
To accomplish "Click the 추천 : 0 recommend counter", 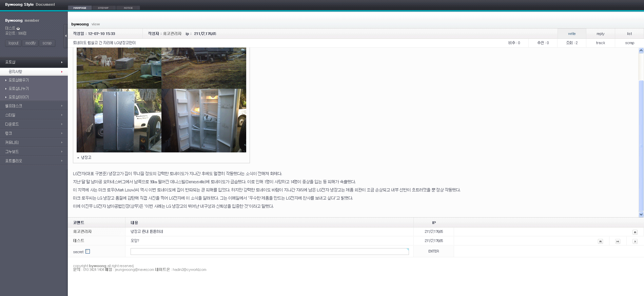I will tap(543, 43).
